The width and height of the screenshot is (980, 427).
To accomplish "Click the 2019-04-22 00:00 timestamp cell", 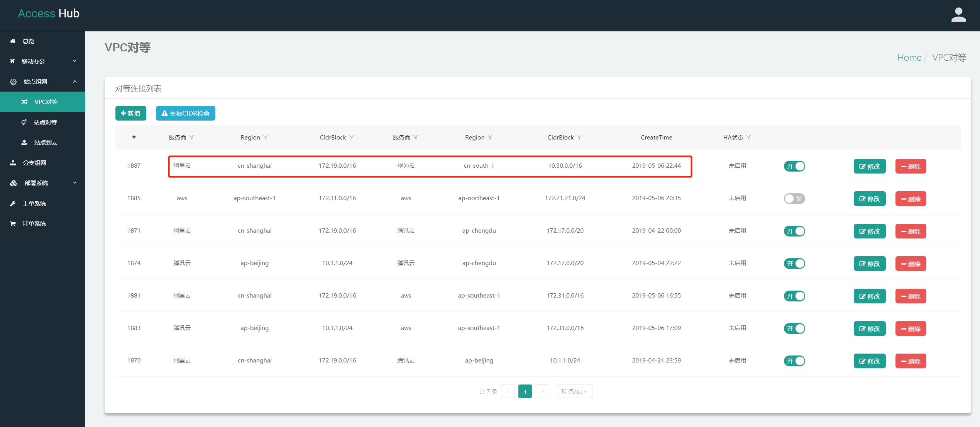I will coord(656,230).
